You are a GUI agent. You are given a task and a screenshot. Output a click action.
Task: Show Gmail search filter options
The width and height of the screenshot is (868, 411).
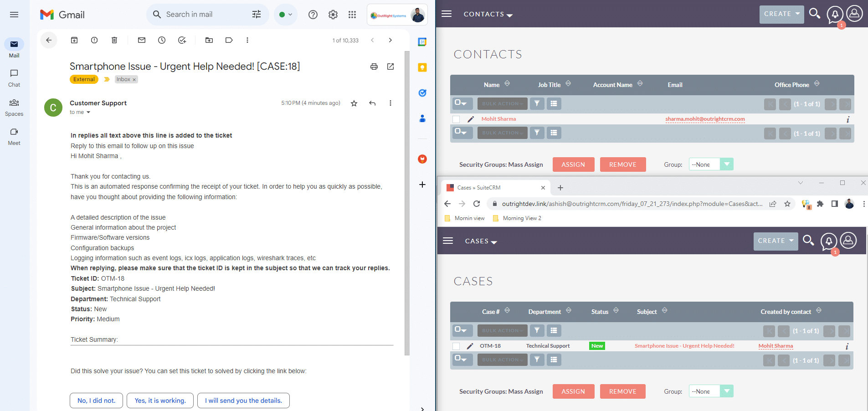click(257, 15)
